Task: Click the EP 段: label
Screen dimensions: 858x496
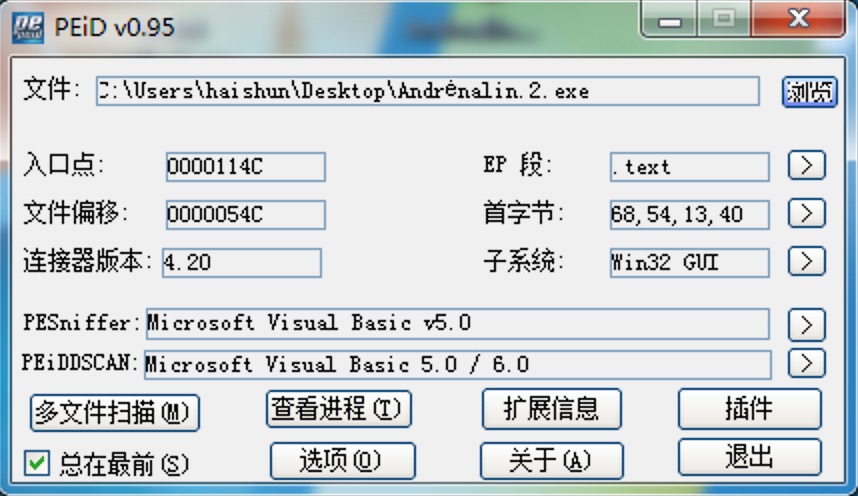Action: [518, 165]
